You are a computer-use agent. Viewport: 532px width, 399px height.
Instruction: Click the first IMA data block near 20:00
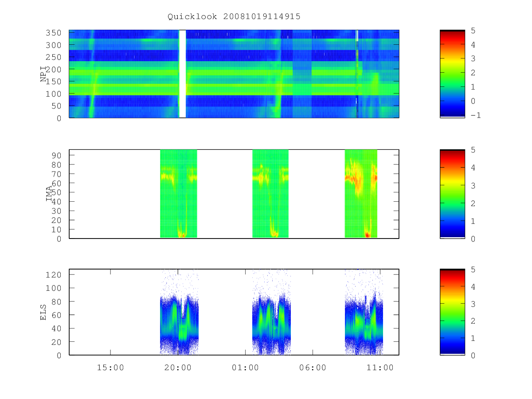[x=178, y=194]
